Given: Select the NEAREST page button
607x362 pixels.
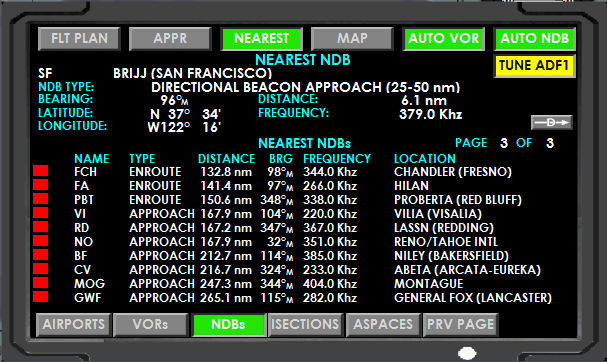Looking at the screenshot, I should (261, 39).
